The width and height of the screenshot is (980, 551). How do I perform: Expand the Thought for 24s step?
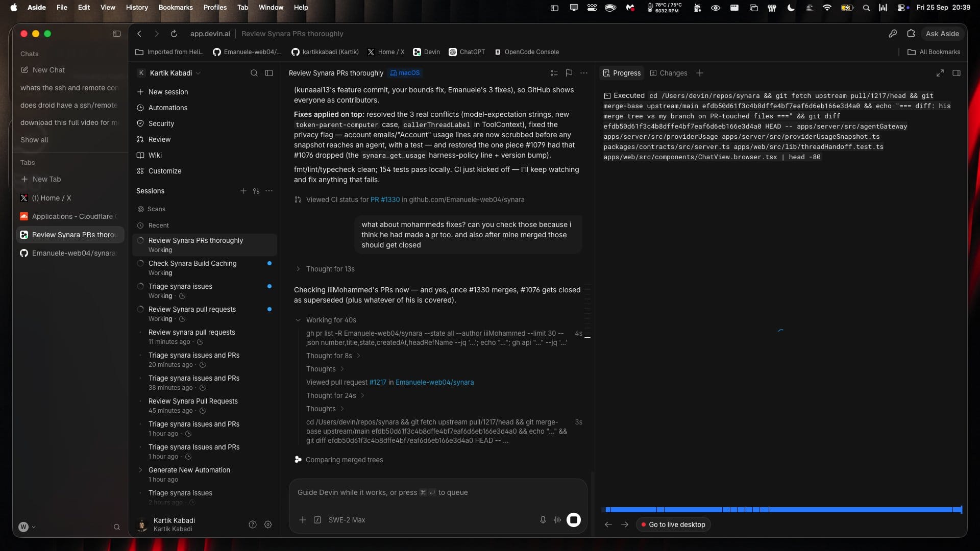pyautogui.click(x=335, y=395)
